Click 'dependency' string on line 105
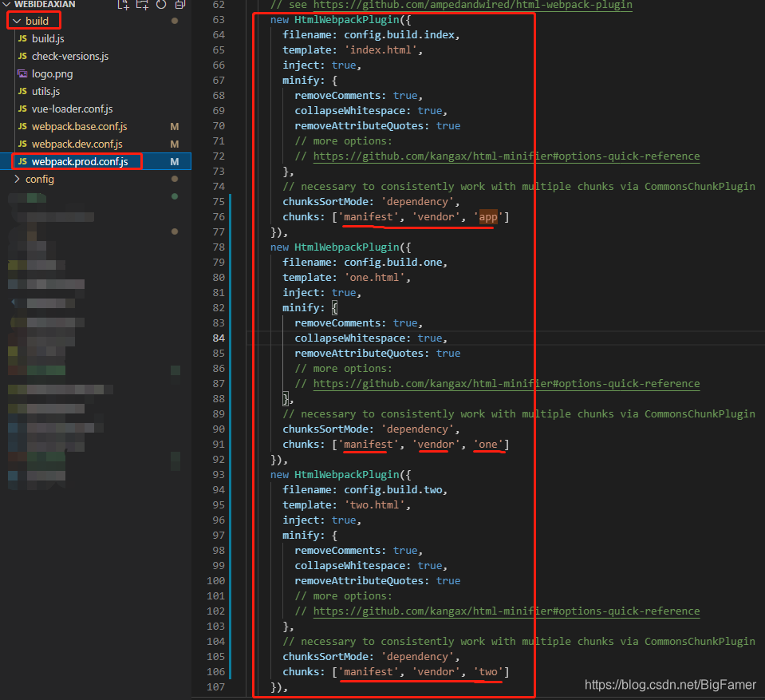The width and height of the screenshot is (765, 700). [418, 657]
